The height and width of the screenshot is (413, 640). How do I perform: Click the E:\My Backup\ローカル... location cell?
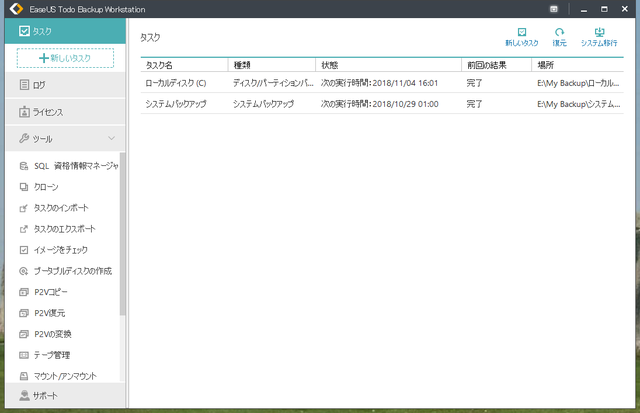578,83
